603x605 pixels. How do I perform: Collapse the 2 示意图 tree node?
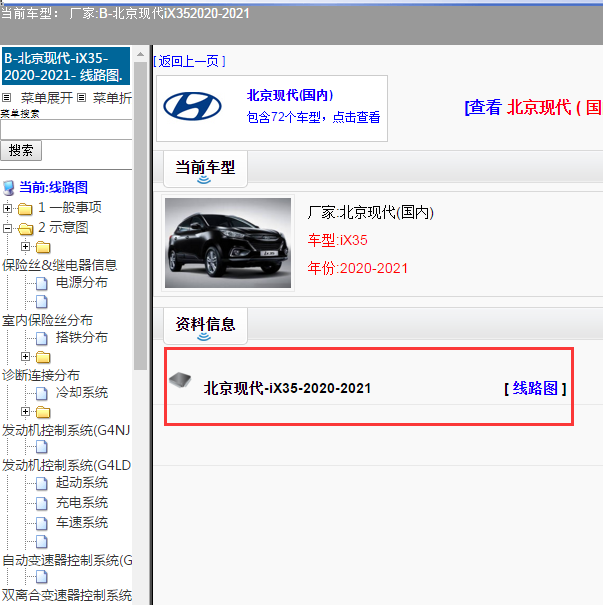tap(7, 228)
